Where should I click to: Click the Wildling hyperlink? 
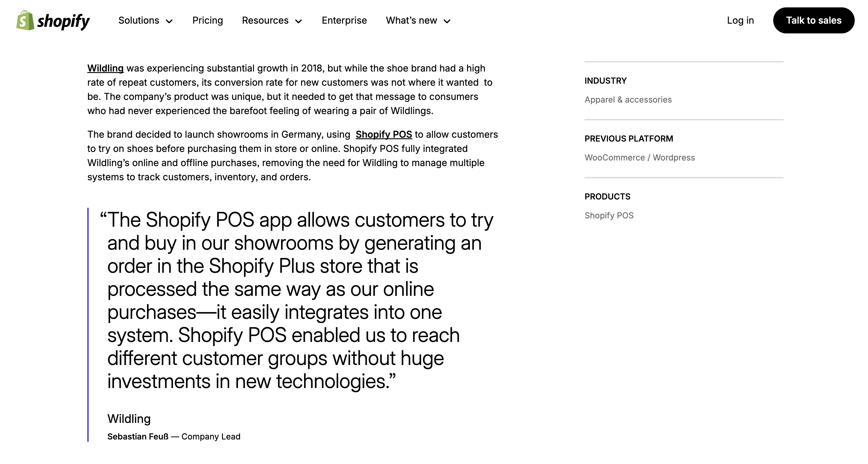click(x=105, y=68)
